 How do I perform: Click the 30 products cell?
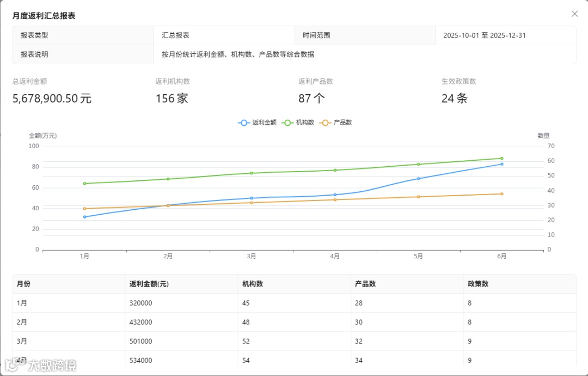coord(407,322)
